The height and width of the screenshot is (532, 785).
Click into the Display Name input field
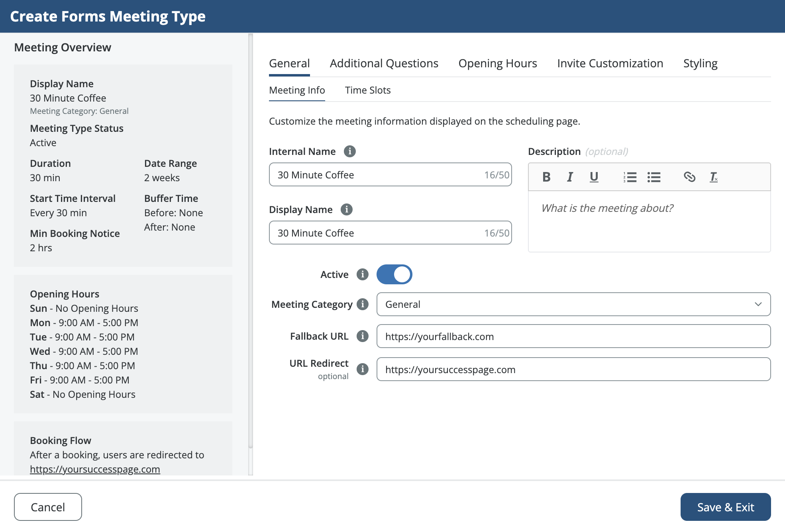click(390, 233)
